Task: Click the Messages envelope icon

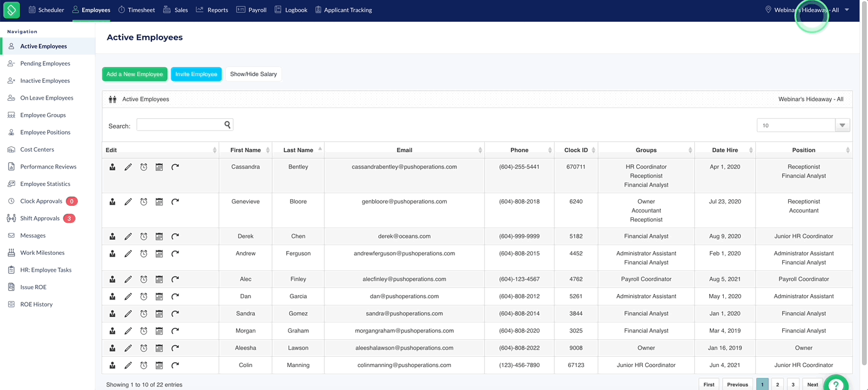Action: click(11, 235)
